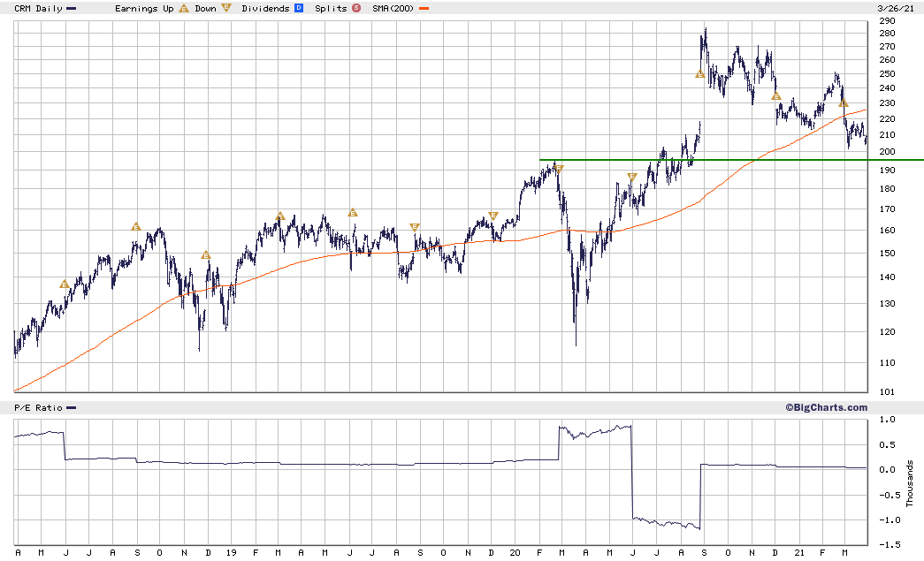Click the dark blue CRM Daily line swatch

pos(72,9)
